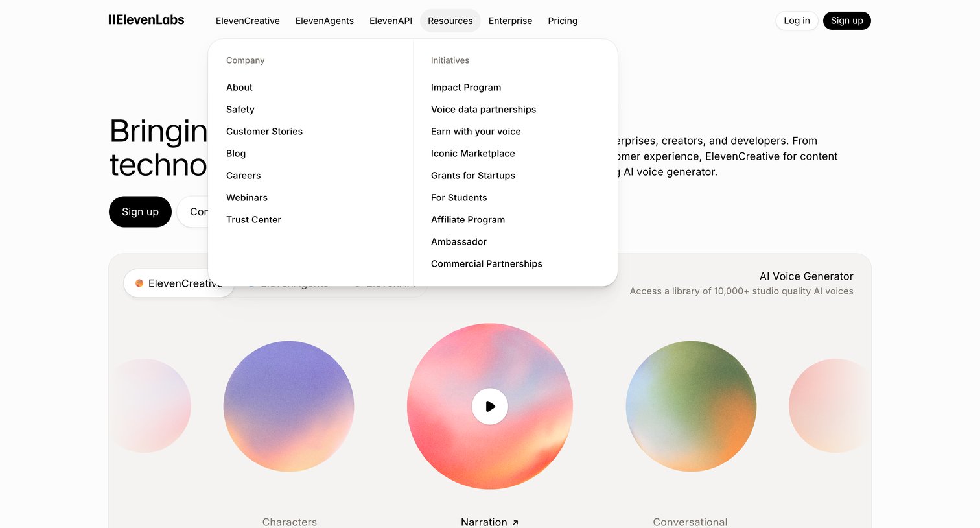Click the Narration label

click(x=484, y=522)
